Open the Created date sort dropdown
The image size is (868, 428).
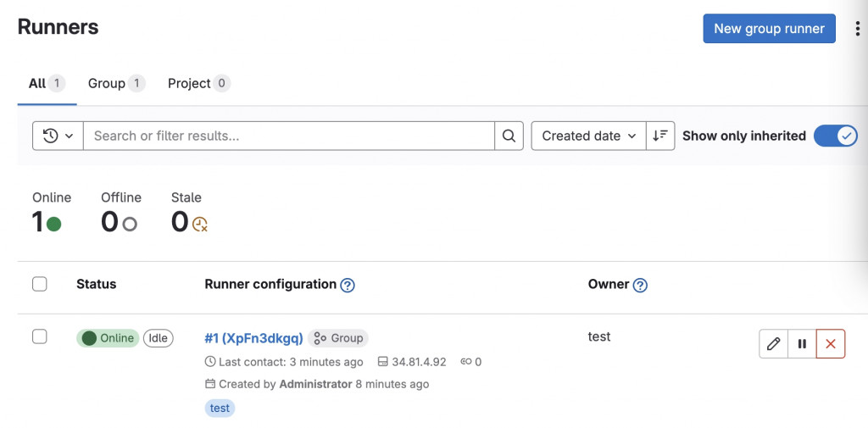[588, 136]
